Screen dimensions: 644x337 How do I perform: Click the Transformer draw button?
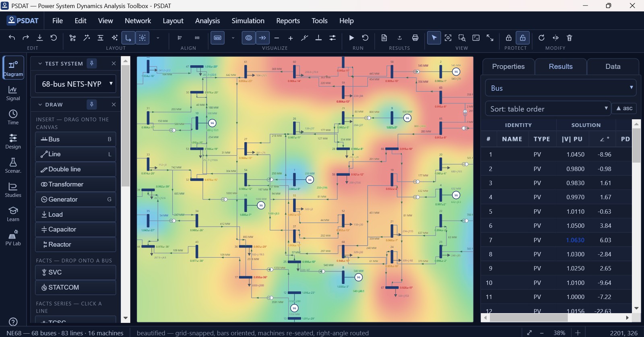click(x=76, y=184)
